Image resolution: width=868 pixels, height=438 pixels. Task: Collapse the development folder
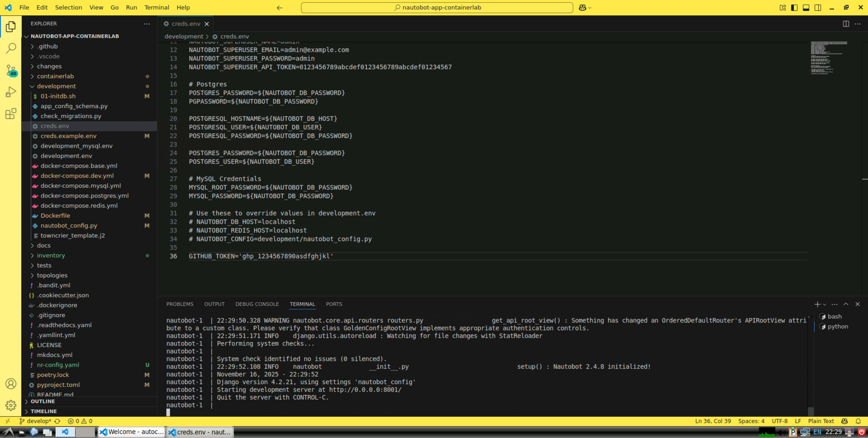click(x=56, y=86)
